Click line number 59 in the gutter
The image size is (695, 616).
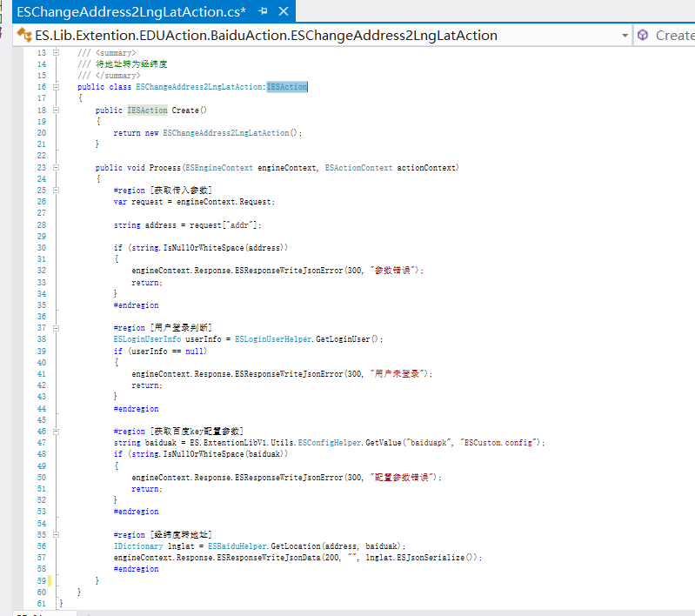point(41,580)
